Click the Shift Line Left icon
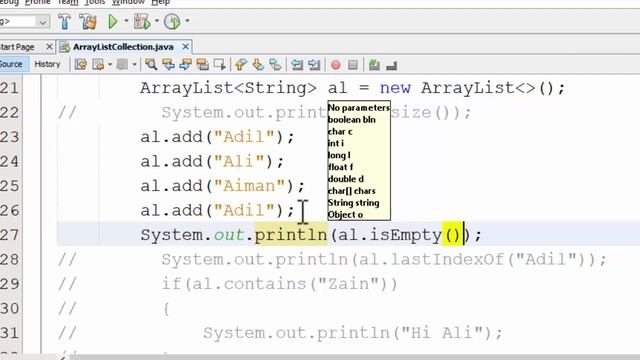The width and height of the screenshot is (640, 360). point(297,64)
